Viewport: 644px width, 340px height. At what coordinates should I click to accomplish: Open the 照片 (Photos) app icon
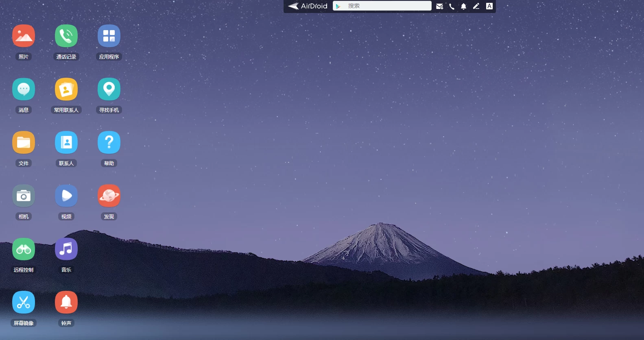click(x=24, y=36)
